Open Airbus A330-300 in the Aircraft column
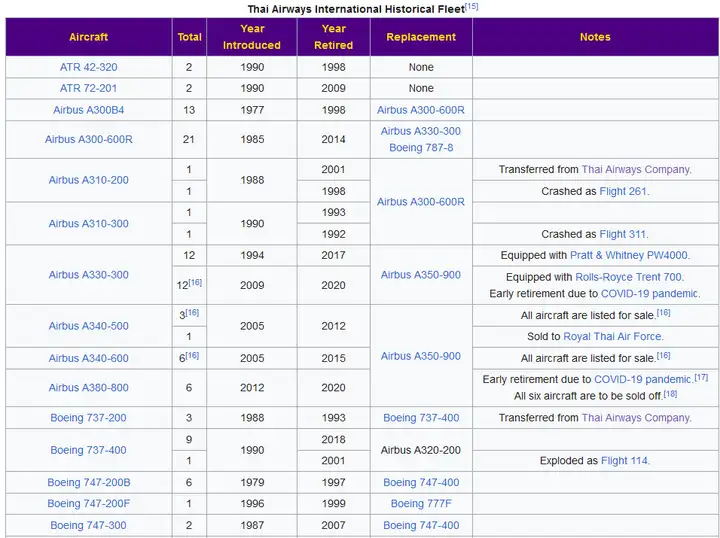This screenshot has width=720, height=538. click(x=89, y=275)
